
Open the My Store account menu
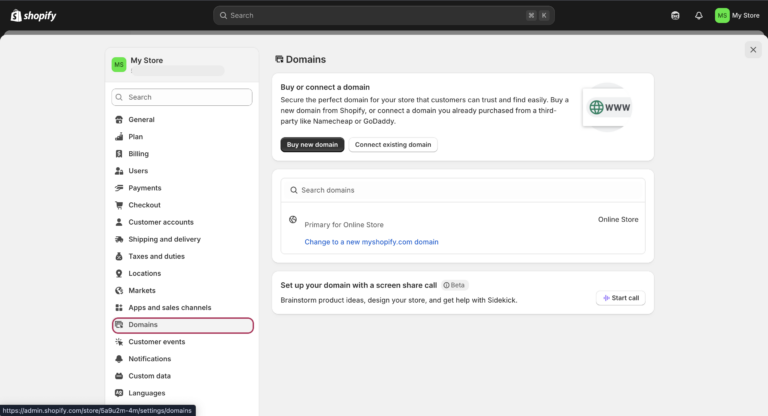coord(737,16)
